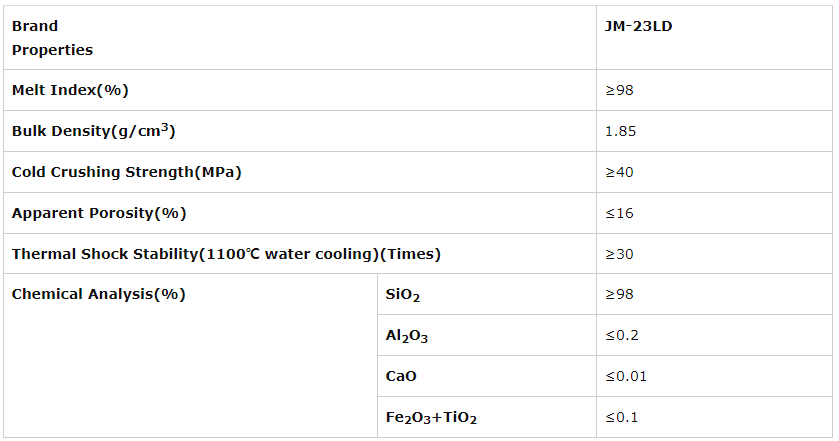This screenshot has width=839, height=441.
Task: Click the Cold Crushing Strength(MPa) label
Action: 126,172
